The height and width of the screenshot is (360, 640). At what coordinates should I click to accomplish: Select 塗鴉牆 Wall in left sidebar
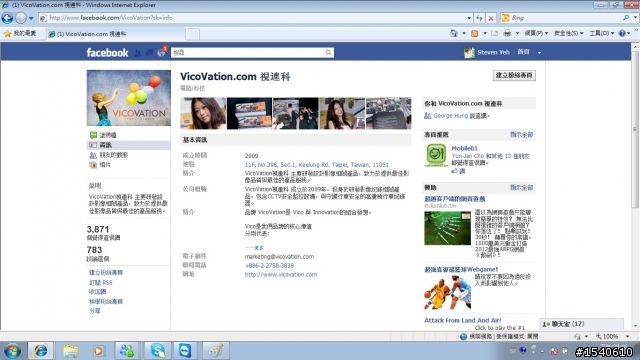[x=108, y=135]
